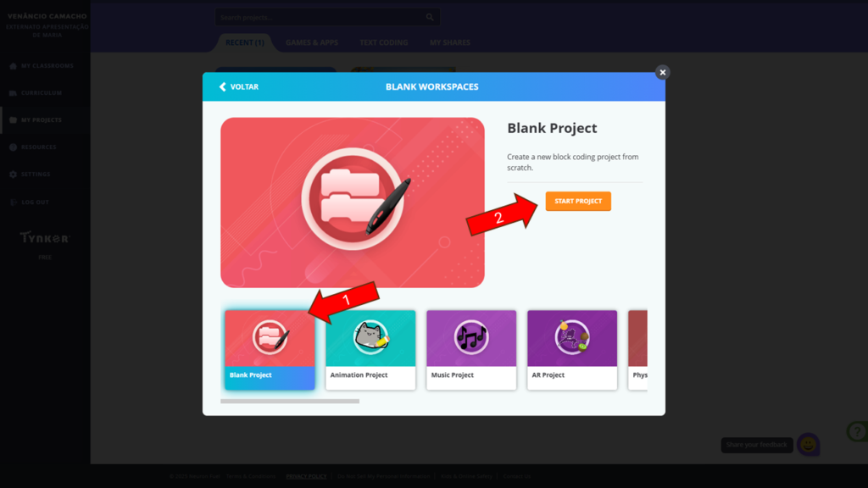Select My Projects in the sidebar
The height and width of the screenshot is (488, 868).
point(41,120)
